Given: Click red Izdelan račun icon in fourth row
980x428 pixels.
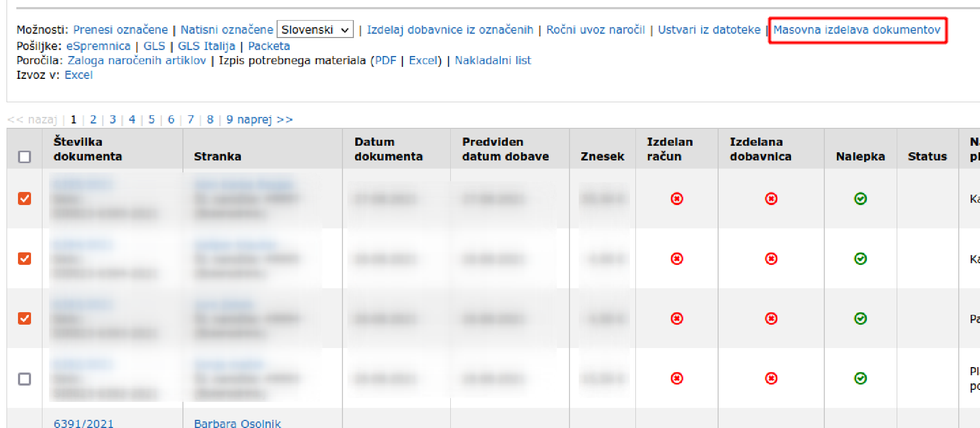Looking at the screenshot, I should (x=677, y=378).
